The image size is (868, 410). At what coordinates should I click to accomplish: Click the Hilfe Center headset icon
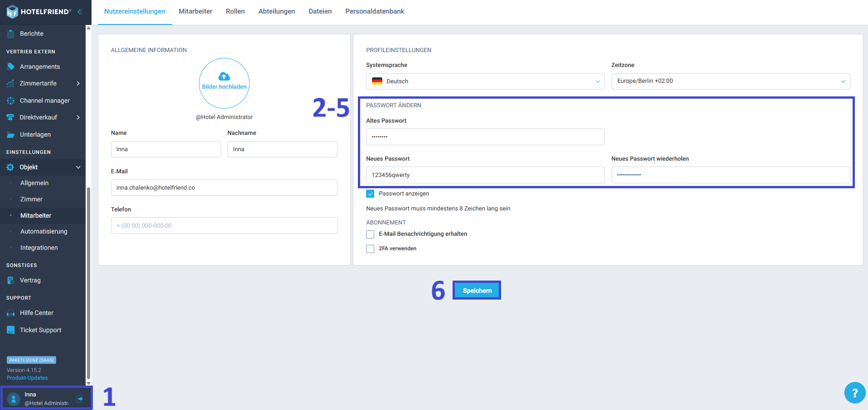(10, 313)
